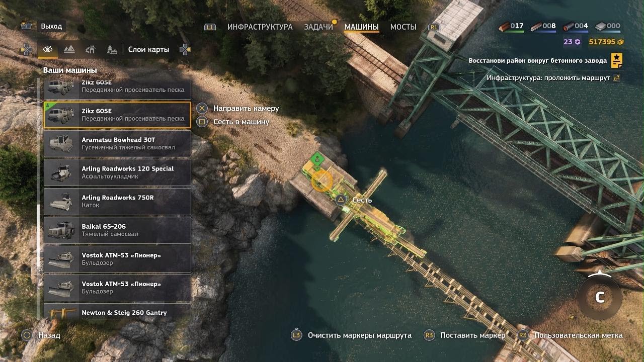Click the Arling Roadworks 750R roller thumbnail
Image resolution: width=644 pixels, height=362 pixels.
61,201
